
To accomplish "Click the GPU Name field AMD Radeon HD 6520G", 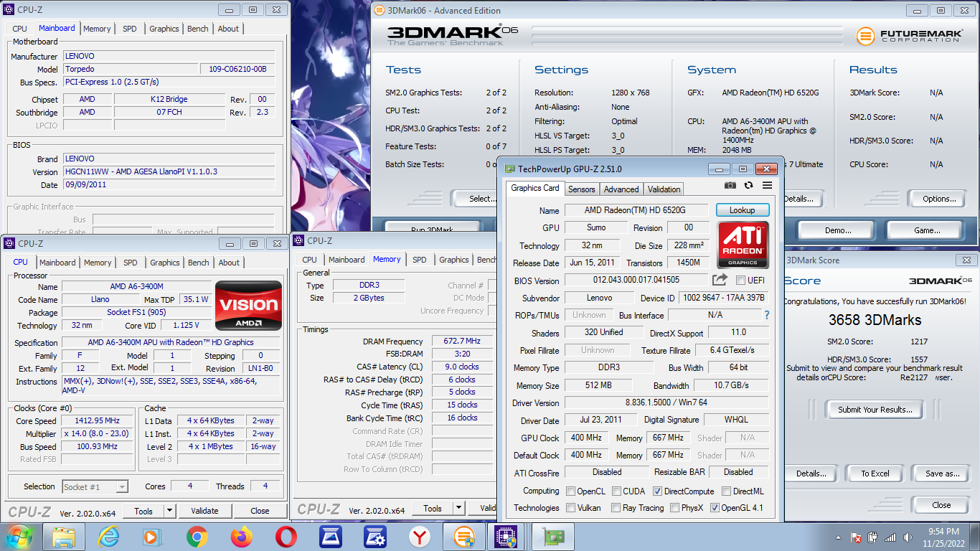I will pos(635,210).
